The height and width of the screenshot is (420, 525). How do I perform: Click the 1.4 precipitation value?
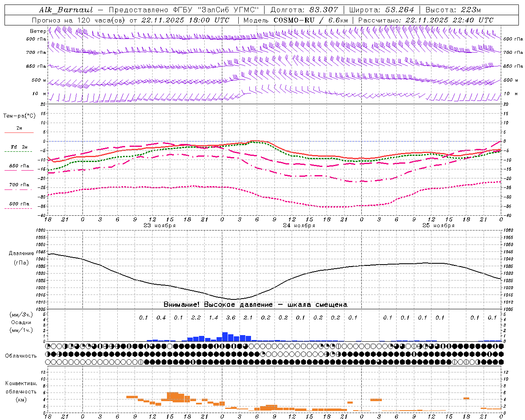213,317
